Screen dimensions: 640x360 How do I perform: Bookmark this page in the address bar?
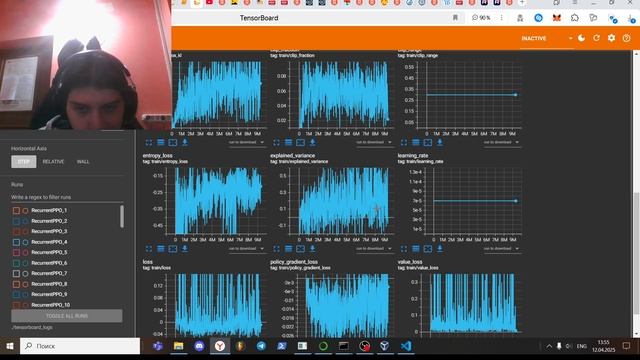[455, 18]
